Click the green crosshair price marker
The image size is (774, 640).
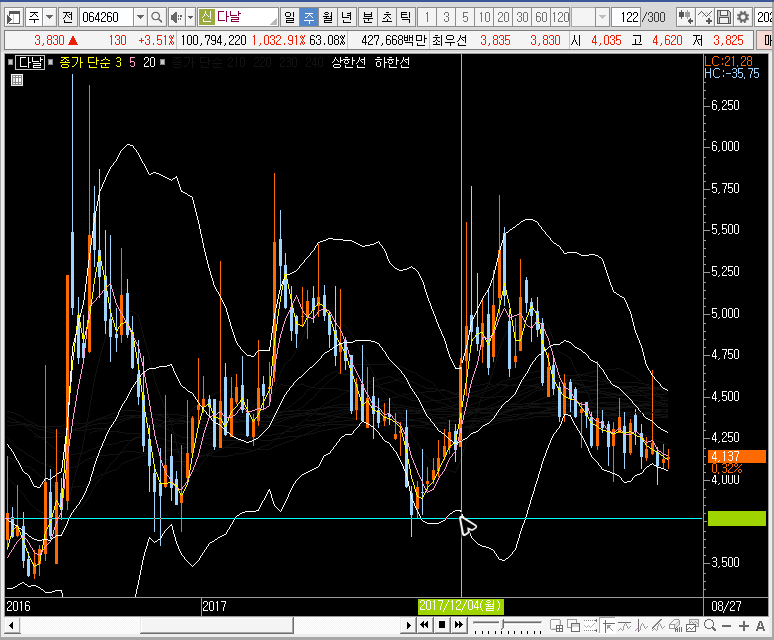tap(736, 519)
